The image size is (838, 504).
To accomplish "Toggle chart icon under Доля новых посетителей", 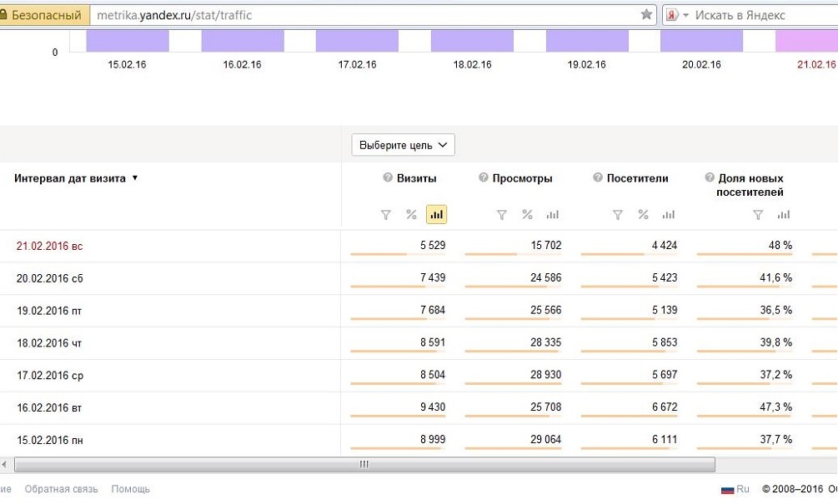I will coord(784,215).
